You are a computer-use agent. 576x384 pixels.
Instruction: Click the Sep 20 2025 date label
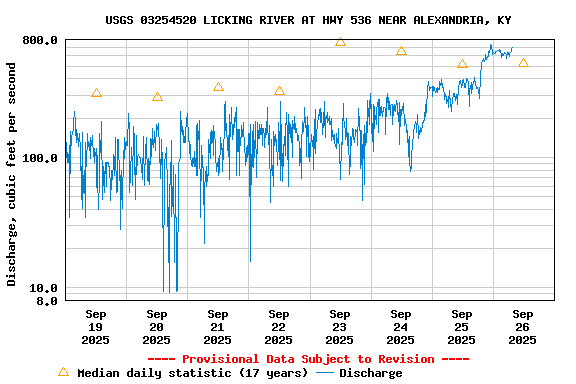156,327
